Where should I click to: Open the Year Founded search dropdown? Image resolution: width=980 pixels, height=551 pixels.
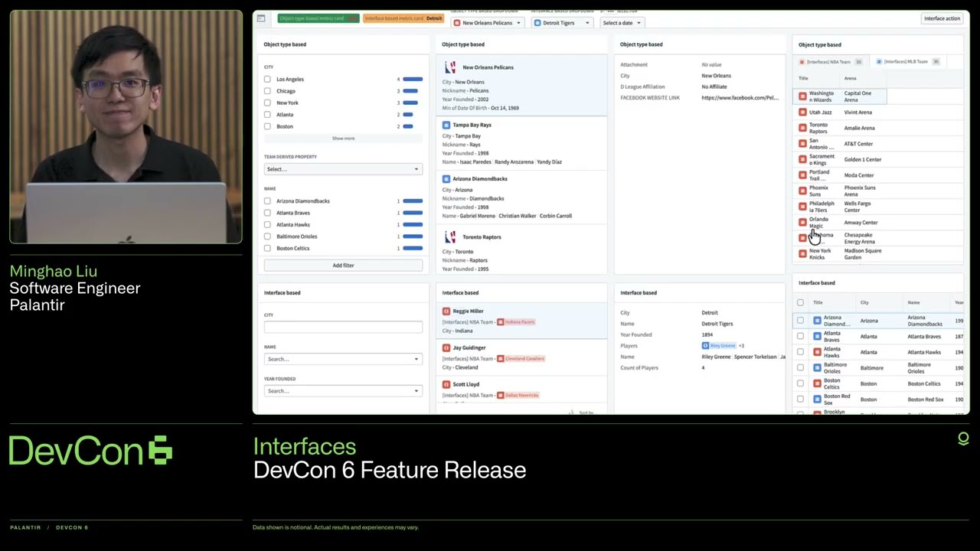click(343, 391)
